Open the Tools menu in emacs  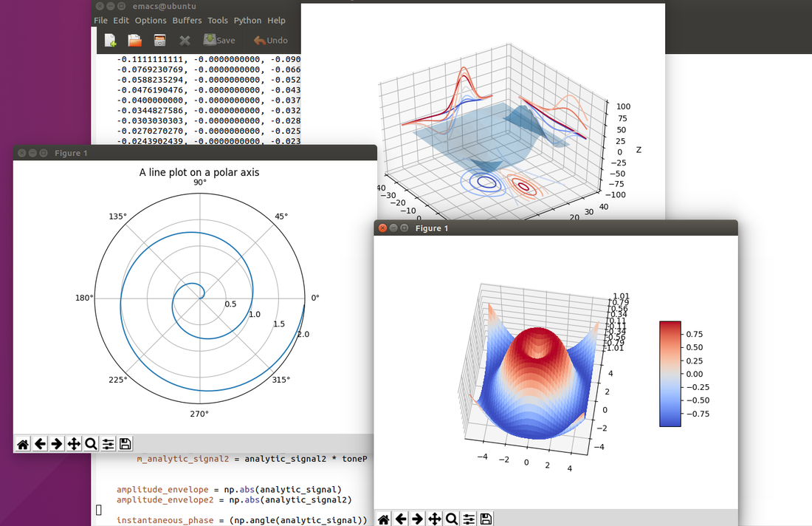[218, 20]
